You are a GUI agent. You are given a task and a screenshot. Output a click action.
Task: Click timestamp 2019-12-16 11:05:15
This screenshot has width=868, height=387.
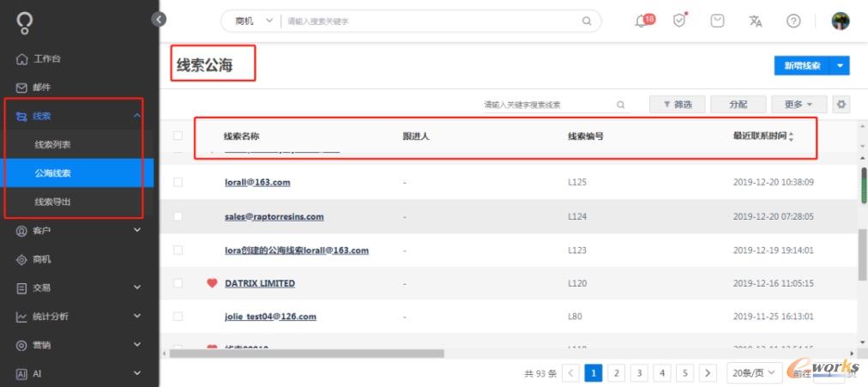[774, 283]
